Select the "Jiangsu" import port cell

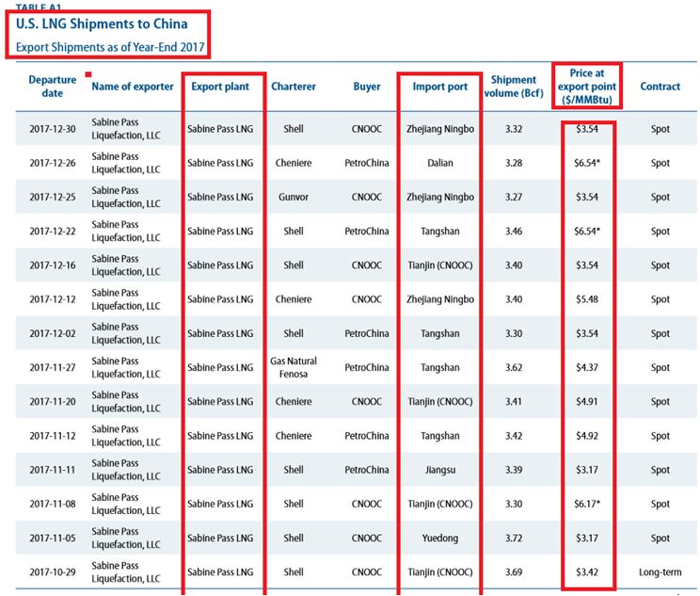pos(440,470)
